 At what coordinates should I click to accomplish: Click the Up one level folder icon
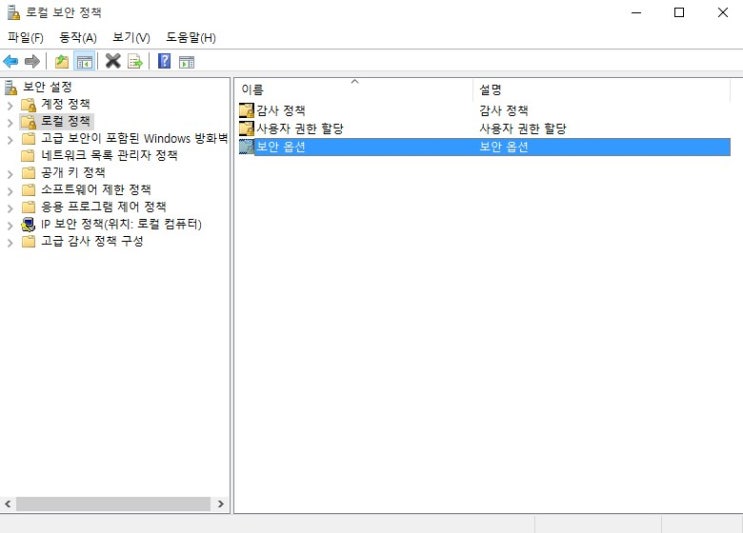tap(62, 62)
